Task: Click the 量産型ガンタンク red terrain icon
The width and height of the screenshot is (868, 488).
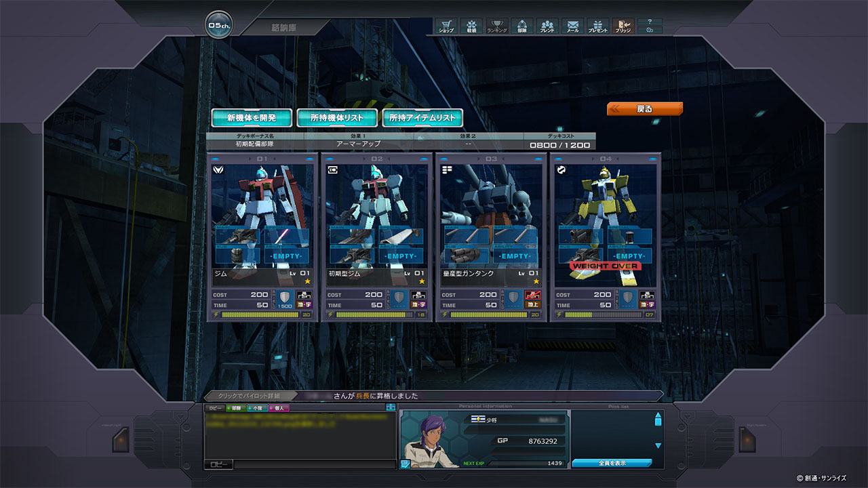Action: coord(533,296)
